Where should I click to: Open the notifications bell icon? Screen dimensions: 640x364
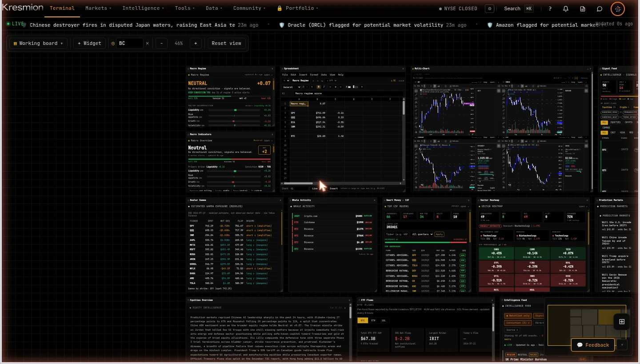point(566,8)
